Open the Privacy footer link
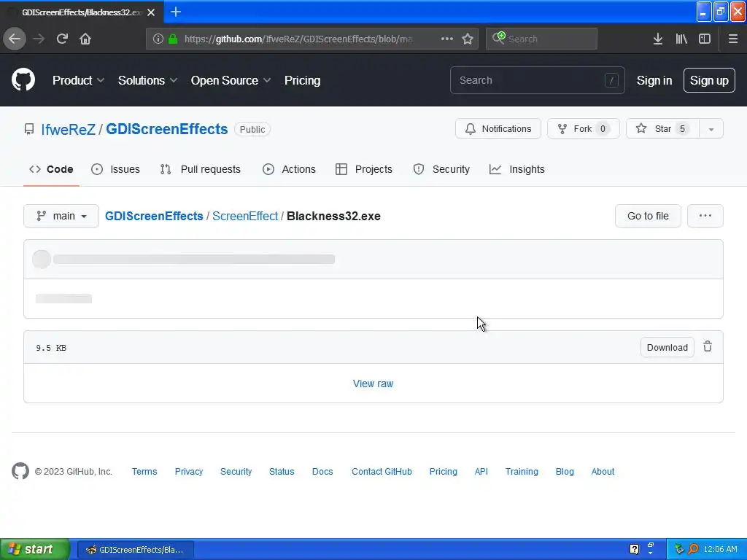Screen dimensions: 747x560 point(189,472)
